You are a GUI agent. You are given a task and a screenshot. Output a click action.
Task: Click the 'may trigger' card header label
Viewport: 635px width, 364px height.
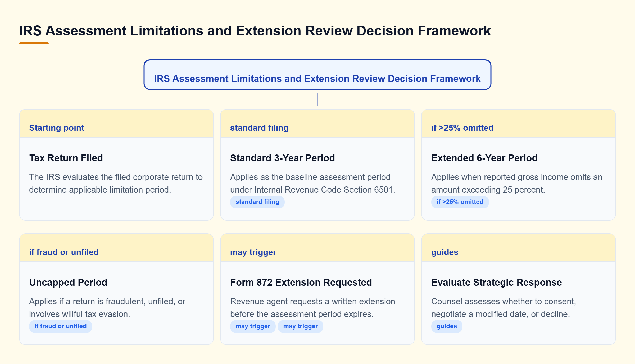[253, 252]
